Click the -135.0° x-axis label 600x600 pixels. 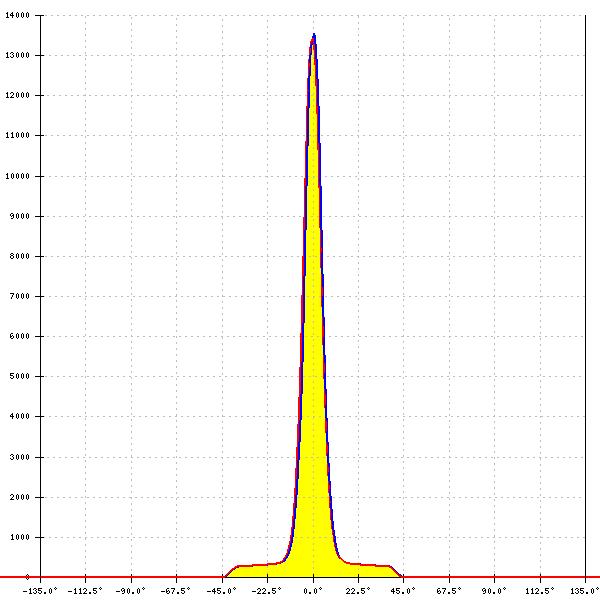pyautogui.click(x=40, y=591)
